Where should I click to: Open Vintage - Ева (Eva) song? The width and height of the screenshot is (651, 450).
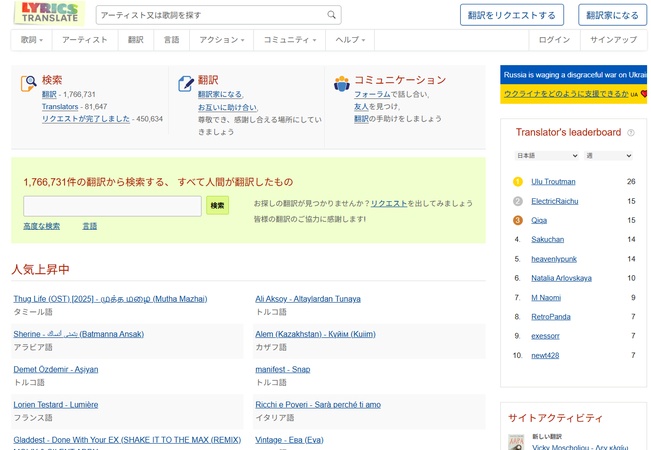(x=289, y=440)
